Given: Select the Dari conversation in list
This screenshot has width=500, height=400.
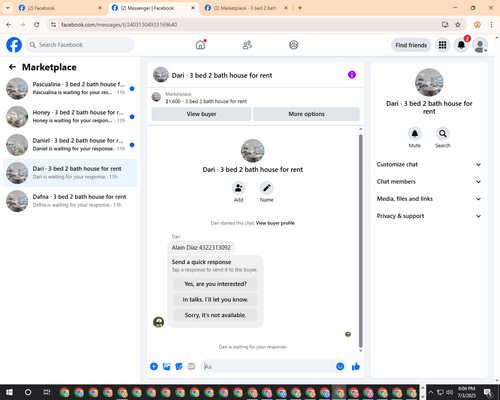Looking at the screenshot, I should coord(70,173).
